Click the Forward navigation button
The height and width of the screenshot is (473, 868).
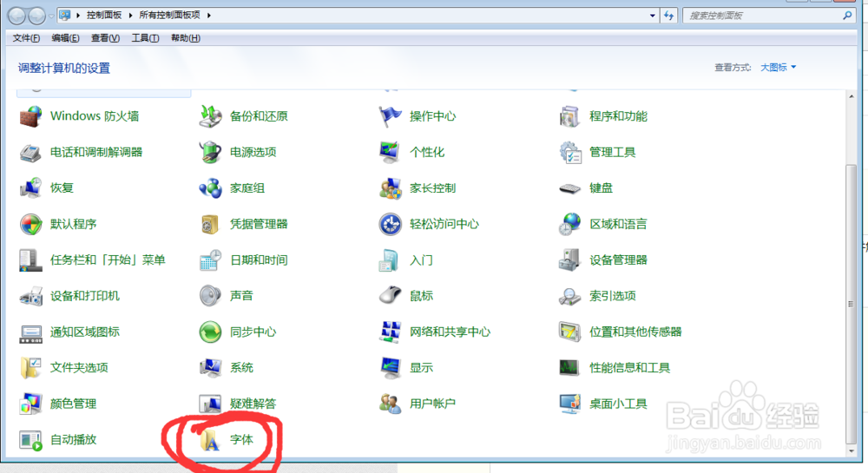click(x=37, y=16)
